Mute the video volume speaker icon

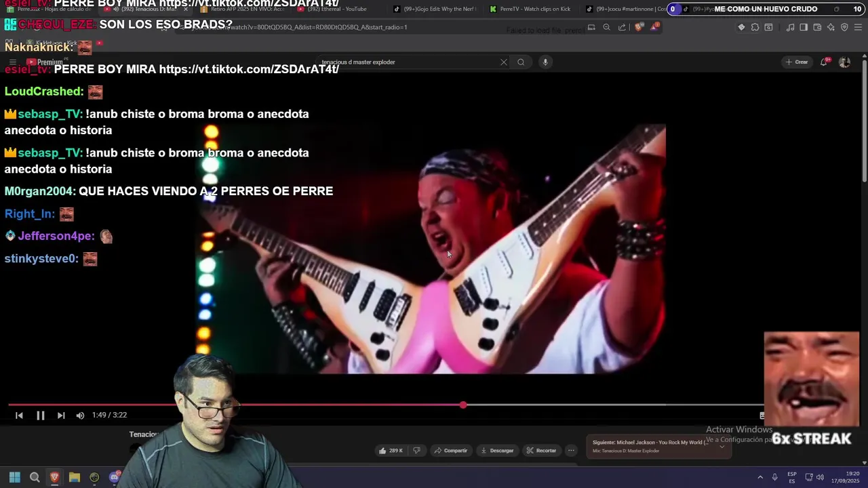(80, 415)
